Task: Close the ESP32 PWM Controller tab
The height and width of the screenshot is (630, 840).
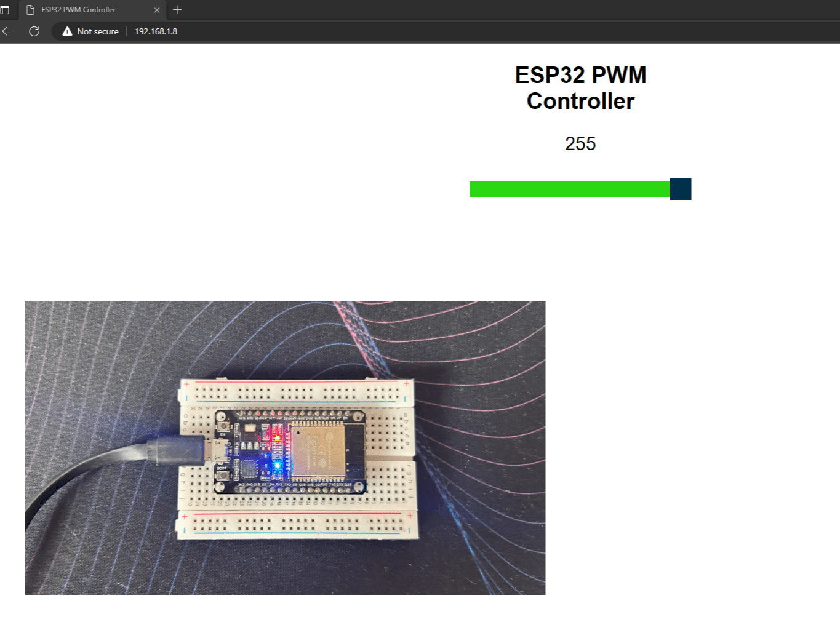Action: (x=157, y=10)
